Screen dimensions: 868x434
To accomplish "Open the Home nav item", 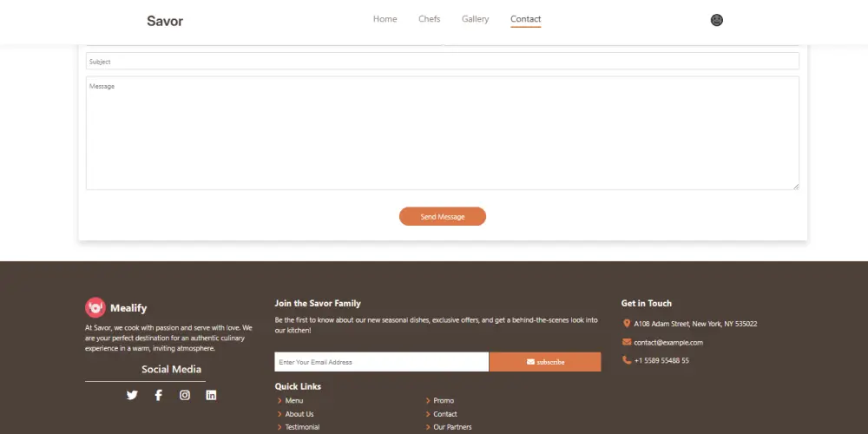I will pyautogui.click(x=385, y=19).
